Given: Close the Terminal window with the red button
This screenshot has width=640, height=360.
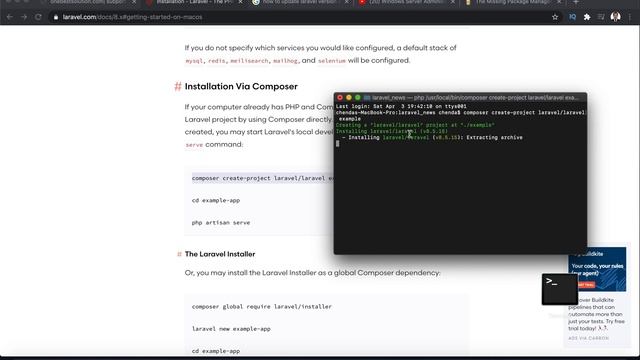Looking at the screenshot, I should pyautogui.click(x=340, y=98).
